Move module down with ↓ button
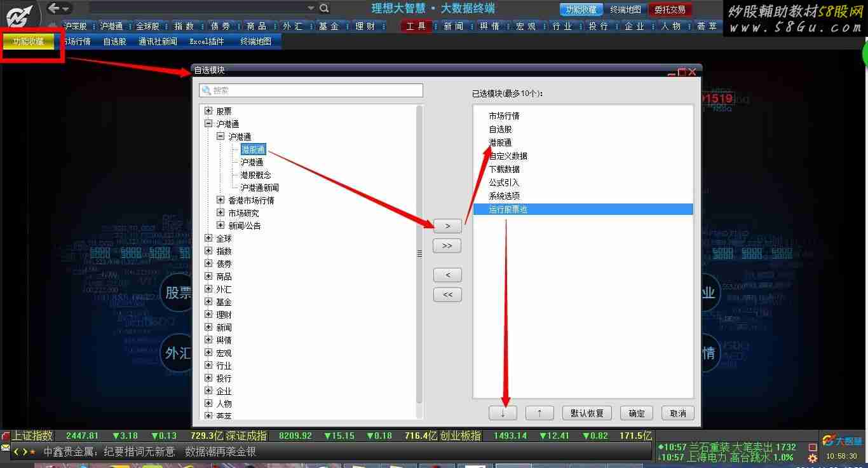 click(x=503, y=413)
